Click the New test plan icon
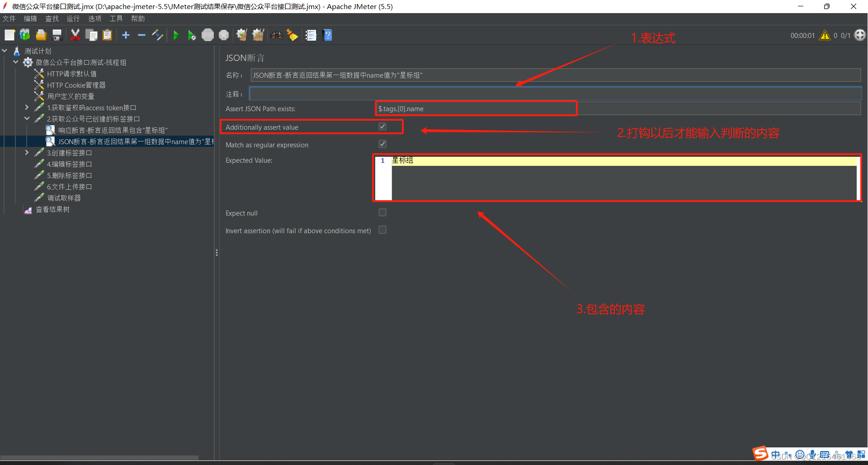This screenshot has width=868, height=465. pos(9,35)
